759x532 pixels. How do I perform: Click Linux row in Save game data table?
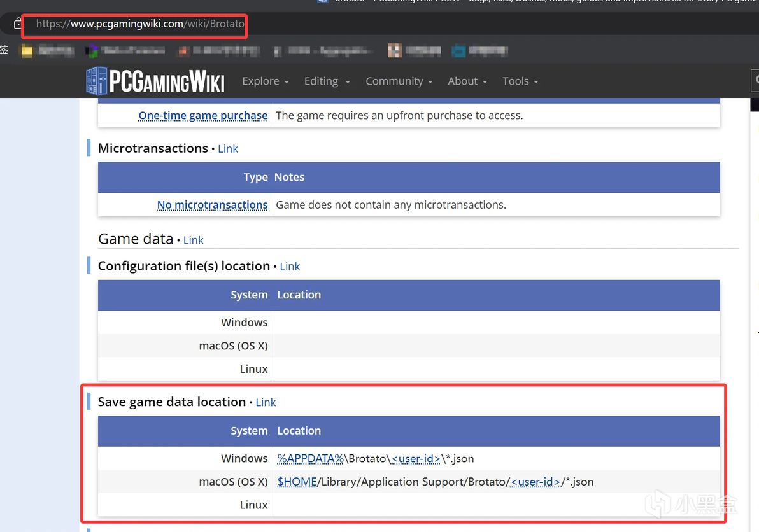click(409, 505)
